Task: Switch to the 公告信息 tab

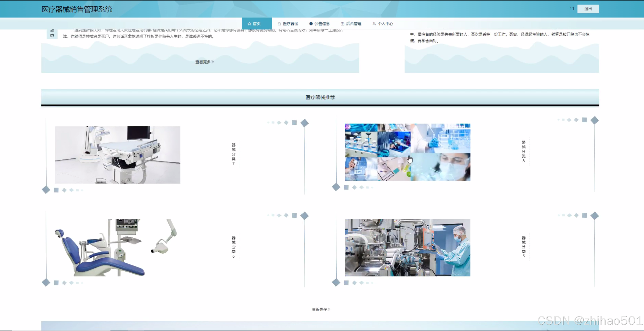Action: pyautogui.click(x=322, y=24)
